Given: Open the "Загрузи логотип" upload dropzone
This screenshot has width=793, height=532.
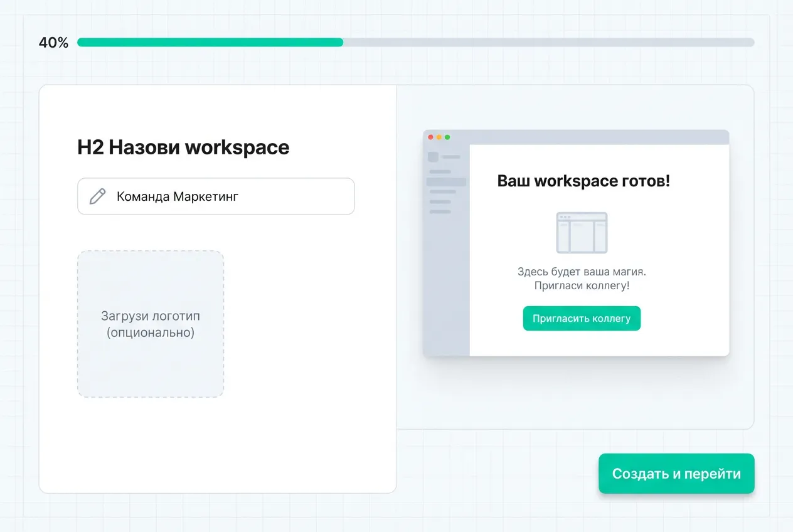Looking at the screenshot, I should (x=151, y=324).
